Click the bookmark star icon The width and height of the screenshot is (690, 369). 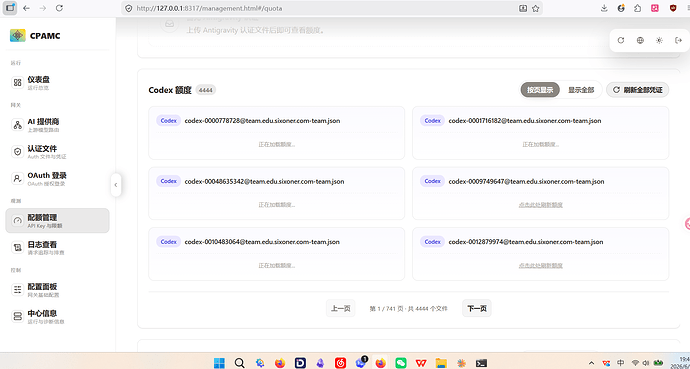[536, 8]
